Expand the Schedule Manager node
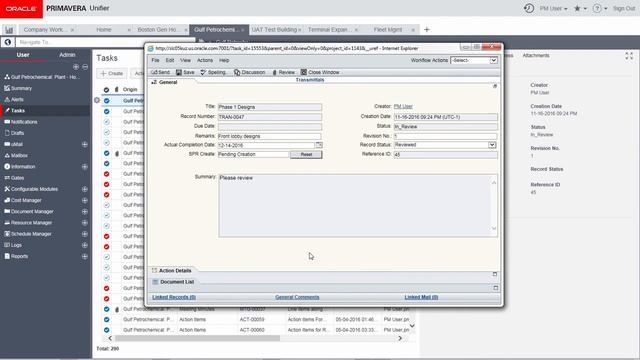The height and width of the screenshot is (360, 640). [84, 234]
